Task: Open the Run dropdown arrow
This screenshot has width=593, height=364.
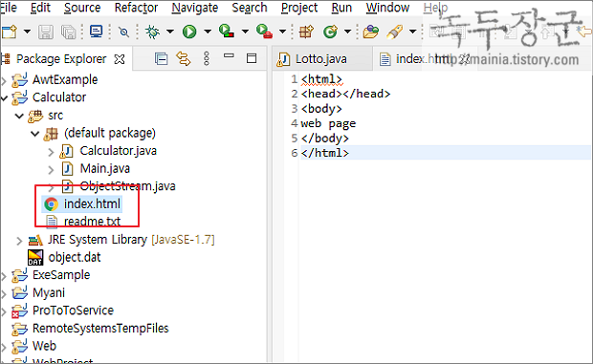Action: 208,32
